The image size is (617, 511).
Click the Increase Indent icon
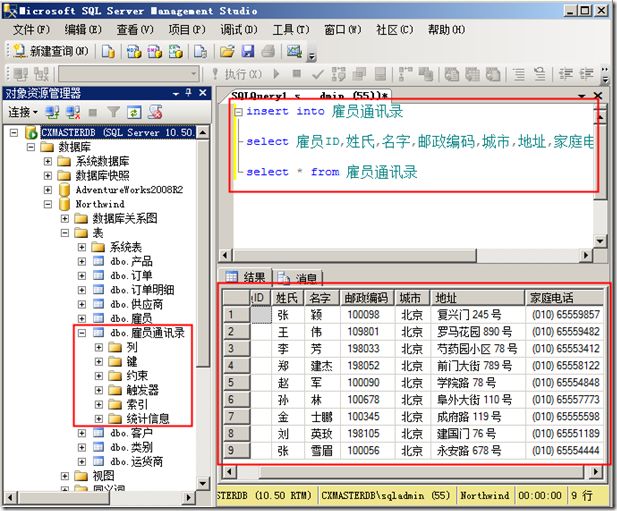click(587, 74)
